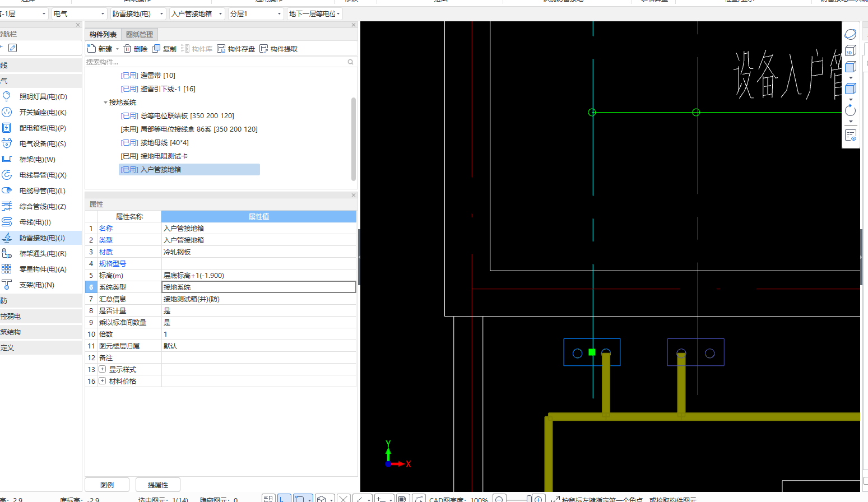The image size is (868, 502).
Task: Click the 图例 button
Action: 107,485
